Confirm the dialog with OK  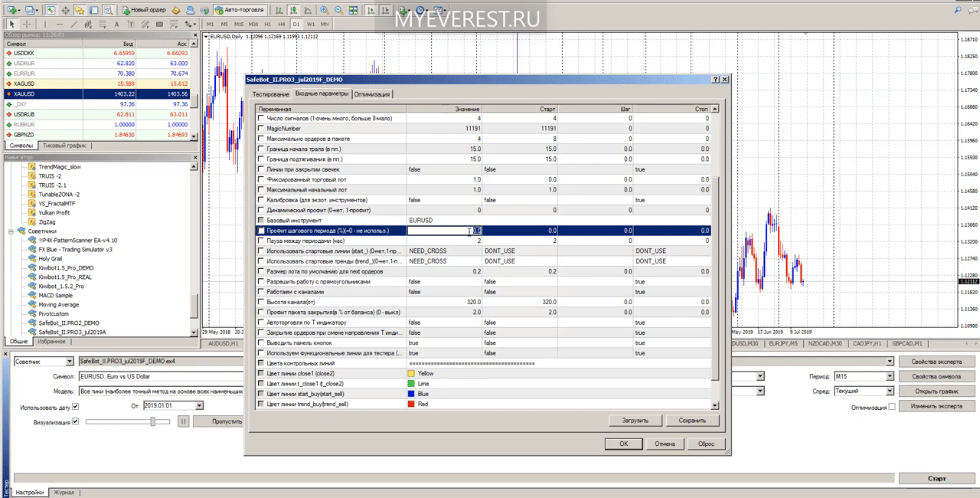tap(624, 444)
